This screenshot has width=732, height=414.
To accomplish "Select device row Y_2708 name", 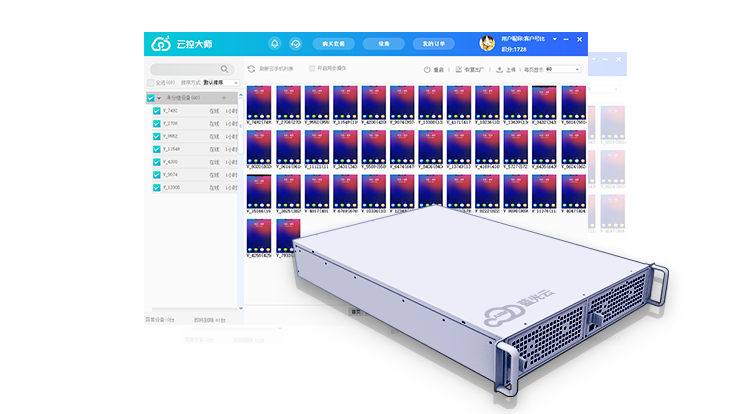I will [x=170, y=123].
